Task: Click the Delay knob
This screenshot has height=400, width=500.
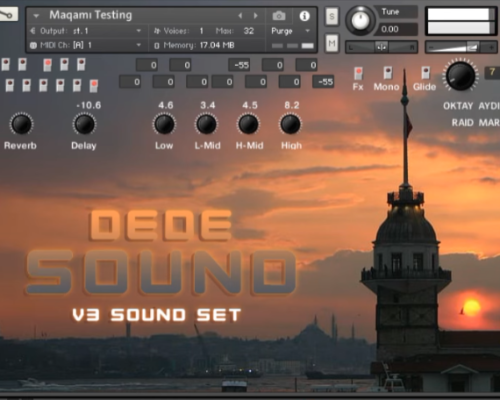Action: 84,124
